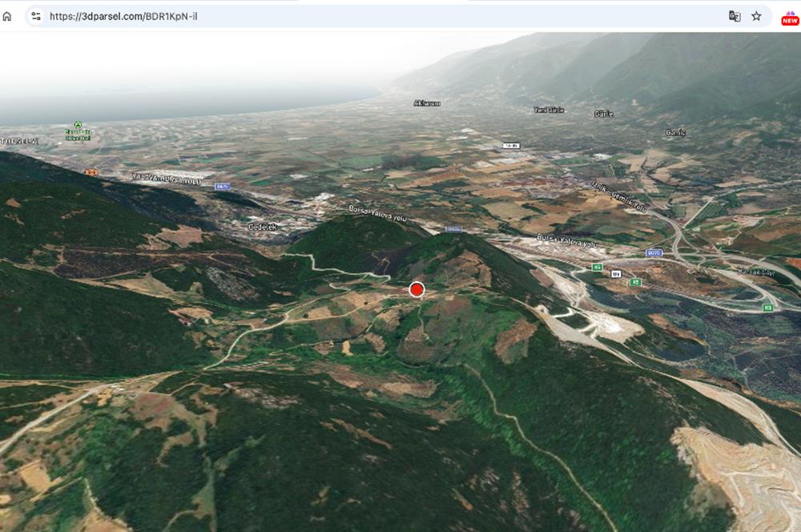
Task: Select the Gürle place label
Action: coord(602,112)
